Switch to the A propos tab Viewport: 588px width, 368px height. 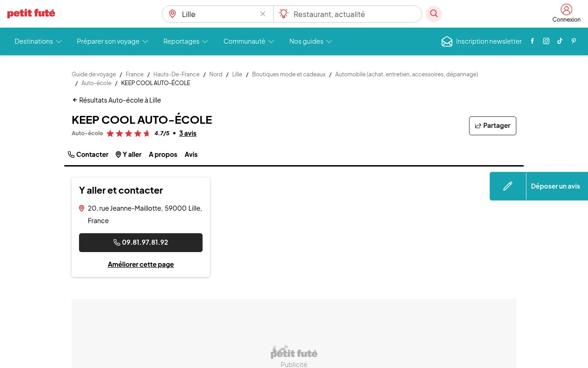163,155
